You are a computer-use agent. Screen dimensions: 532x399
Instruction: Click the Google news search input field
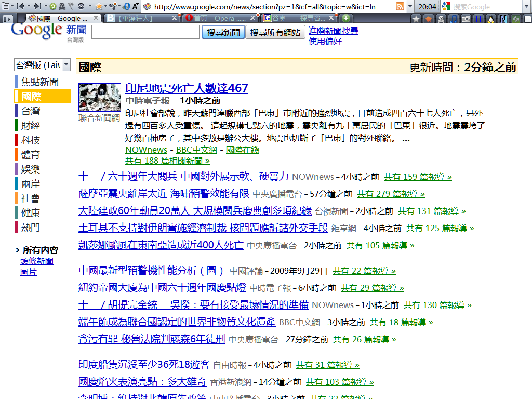point(145,32)
